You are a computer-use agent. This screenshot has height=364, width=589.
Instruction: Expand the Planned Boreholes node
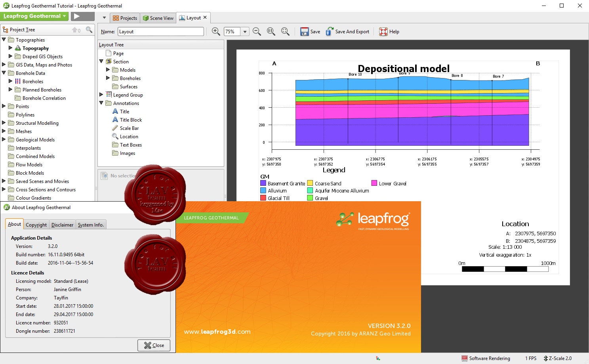click(x=11, y=90)
